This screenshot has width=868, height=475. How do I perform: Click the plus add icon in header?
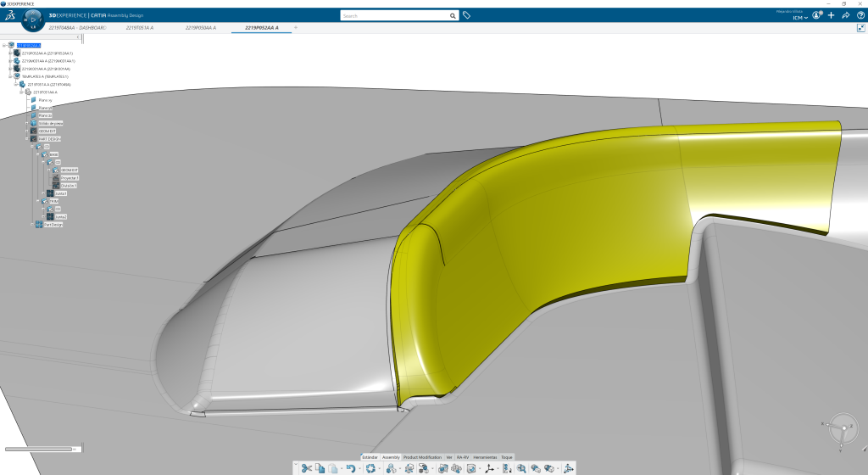pyautogui.click(x=831, y=15)
